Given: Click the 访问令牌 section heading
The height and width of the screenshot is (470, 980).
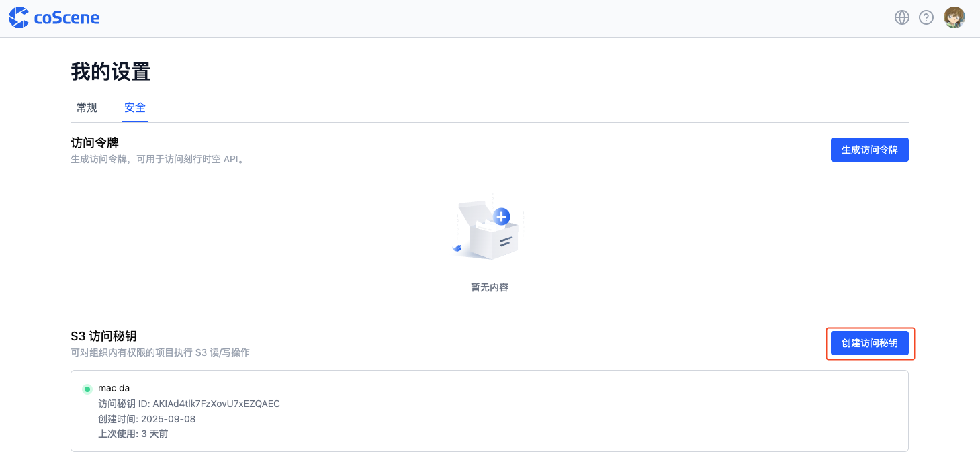Looking at the screenshot, I should (x=95, y=143).
